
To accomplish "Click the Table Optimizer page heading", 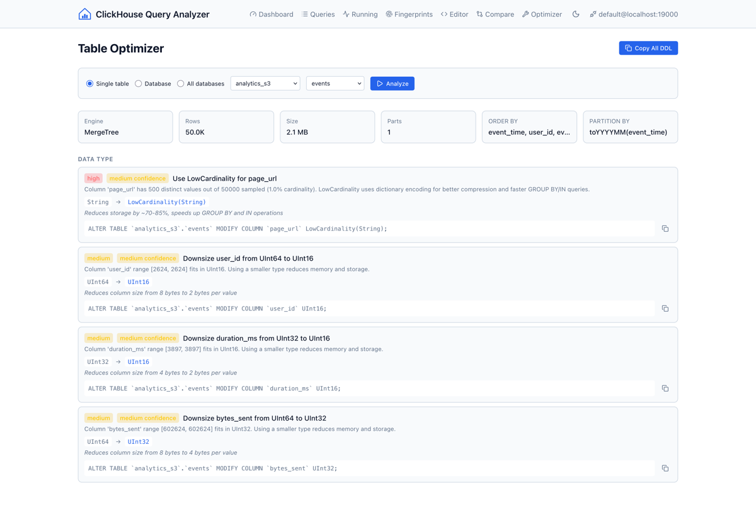I will 121,48.
